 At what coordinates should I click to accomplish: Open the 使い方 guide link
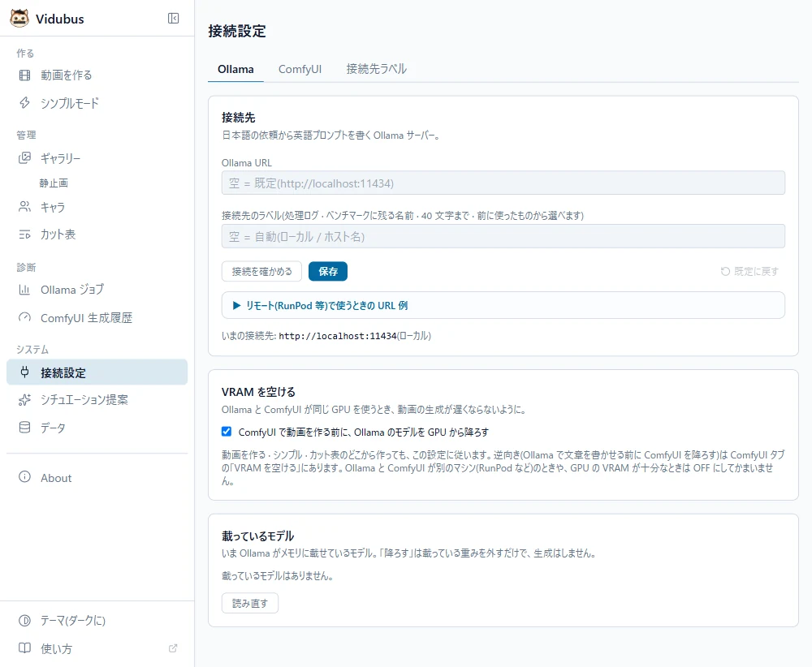tap(97, 648)
